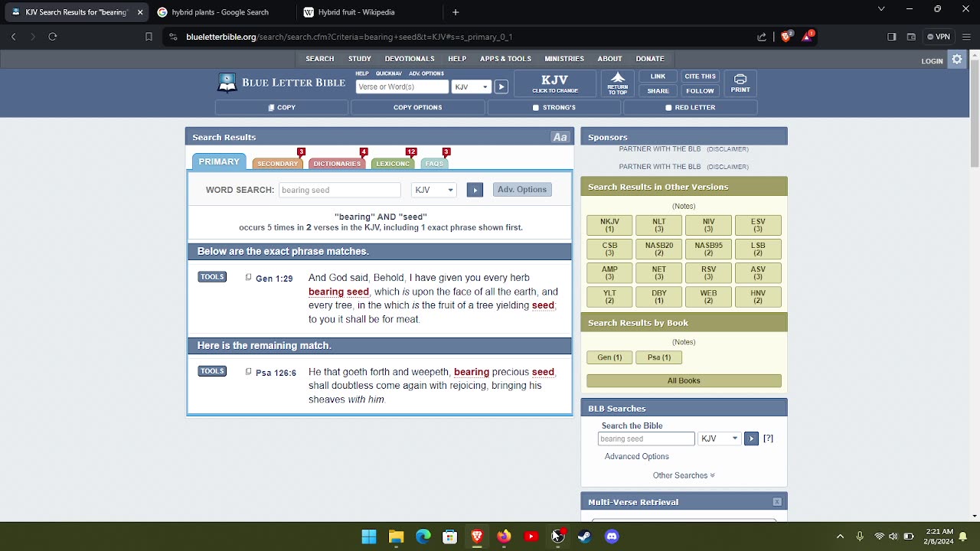Screen dimensions: 980x551
Task: Open YouTube app from the taskbar
Action: point(531,536)
